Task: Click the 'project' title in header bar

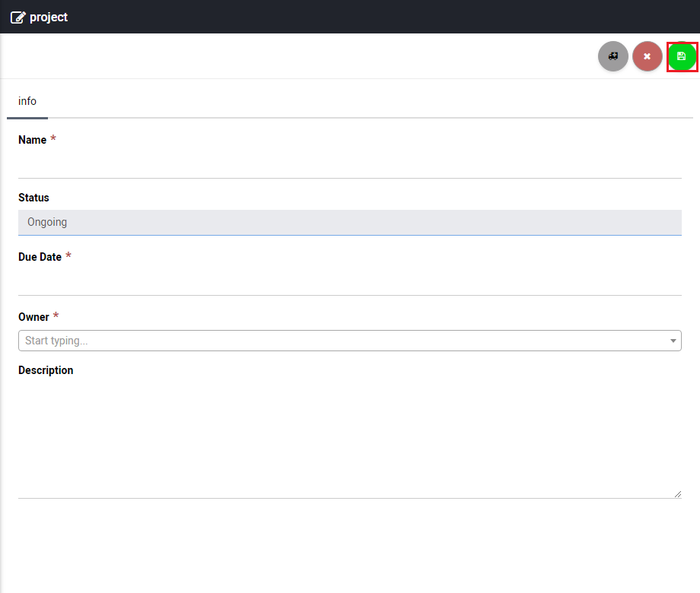Action: click(49, 17)
